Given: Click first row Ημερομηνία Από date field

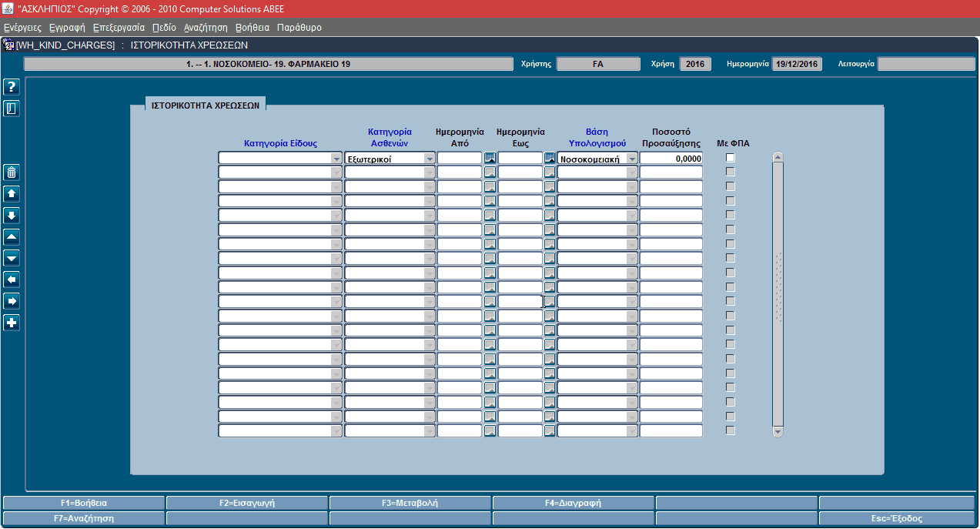Looking at the screenshot, I should pyautogui.click(x=460, y=158).
